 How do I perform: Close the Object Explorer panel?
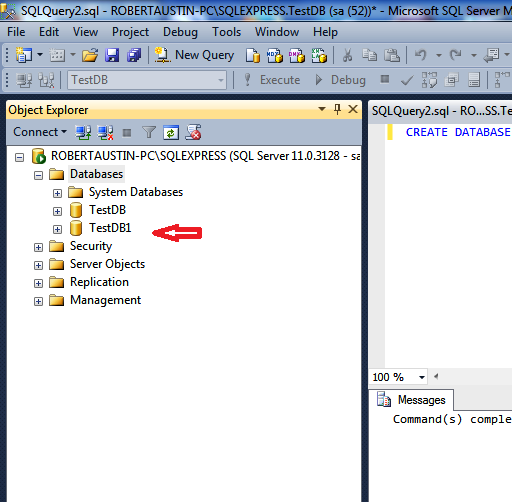pos(353,109)
